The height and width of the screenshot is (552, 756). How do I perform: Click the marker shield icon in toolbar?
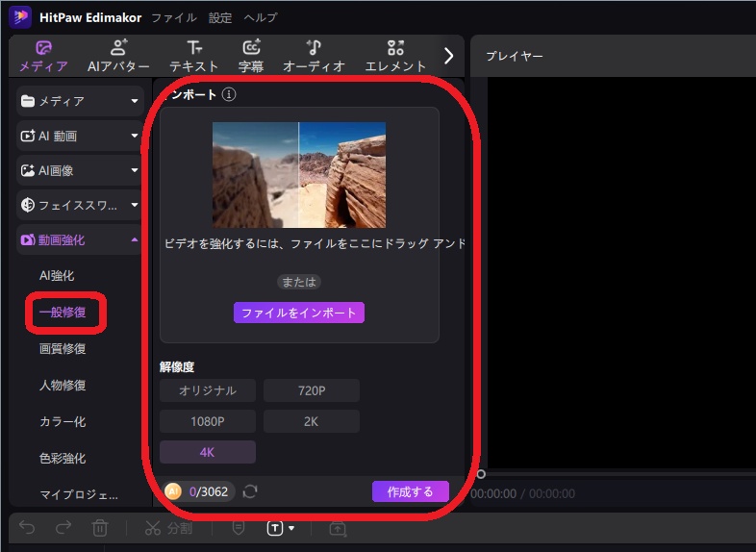[x=239, y=528]
